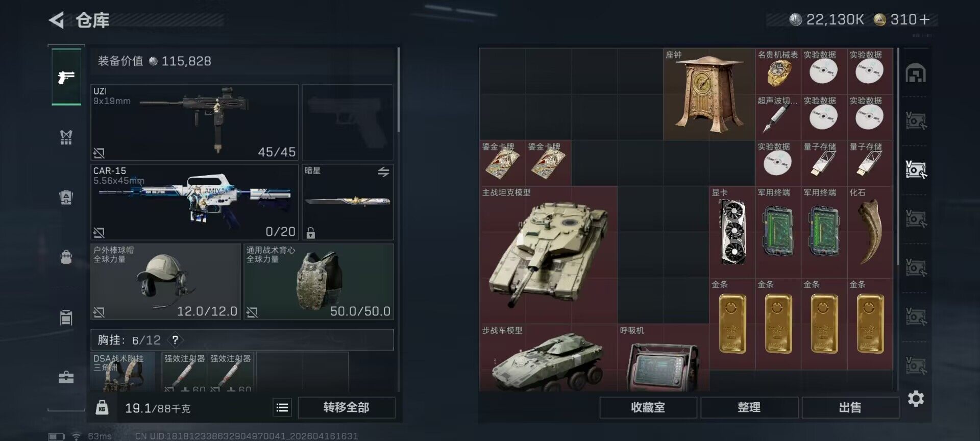Viewport: 980px width, 441px height.
Task: Select the 座钟 clock item
Action: [709, 94]
